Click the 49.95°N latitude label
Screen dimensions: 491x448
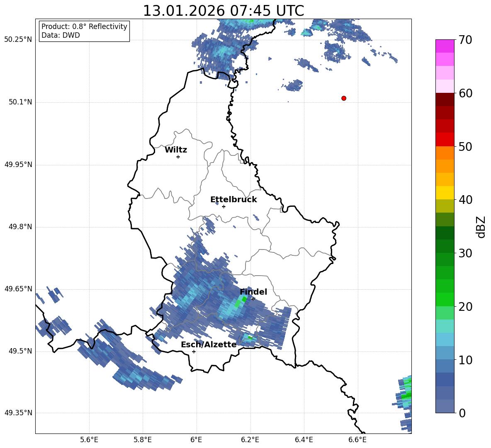click(18, 165)
